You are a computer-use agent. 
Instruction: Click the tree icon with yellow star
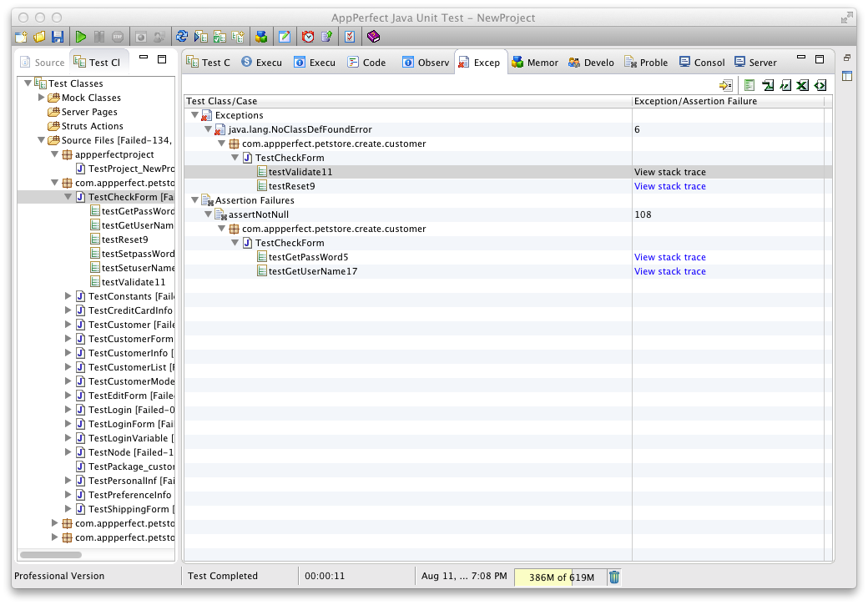(238, 37)
